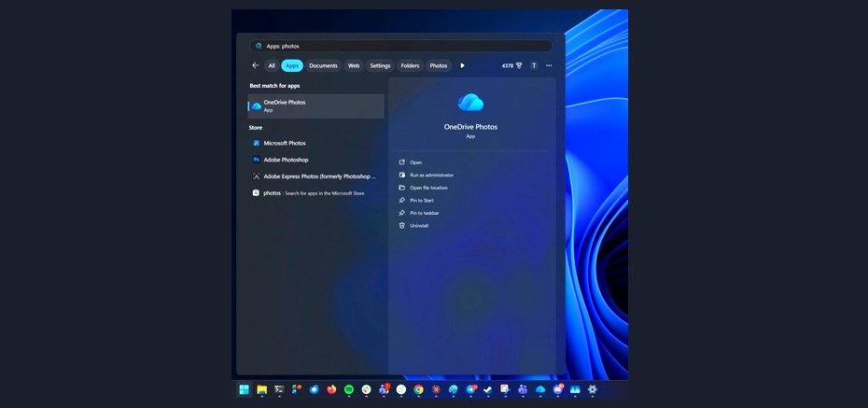Screen dimensions: 868x408
Task: Click the search box containing 'Apps: photos'
Action: tap(400, 46)
